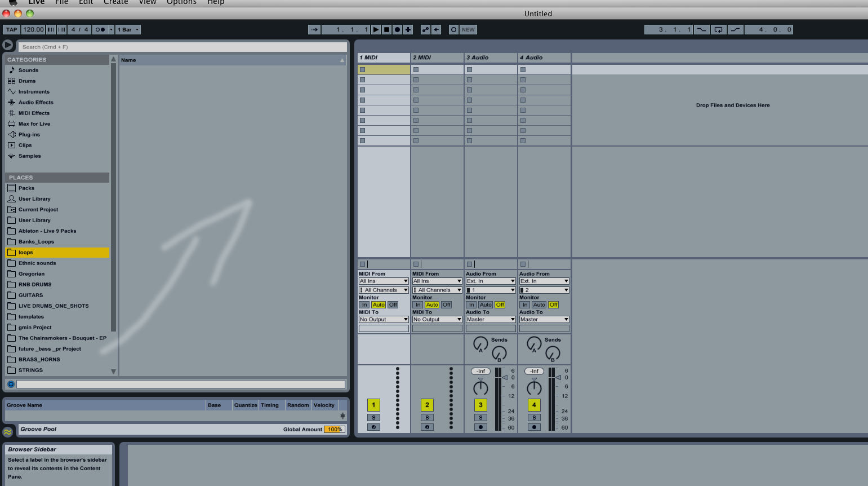Click the Global Amount 100% groove value
This screenshot has width=868, height=486.
click(335, 429)
